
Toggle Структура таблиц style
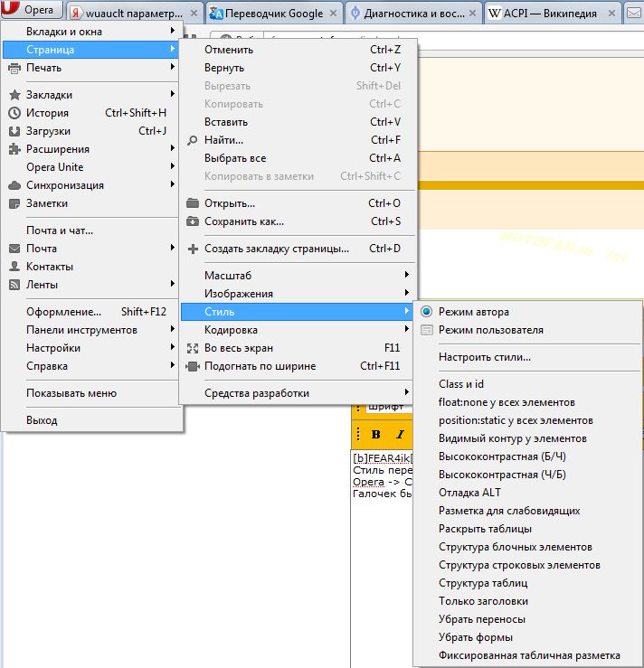point(527,583)
